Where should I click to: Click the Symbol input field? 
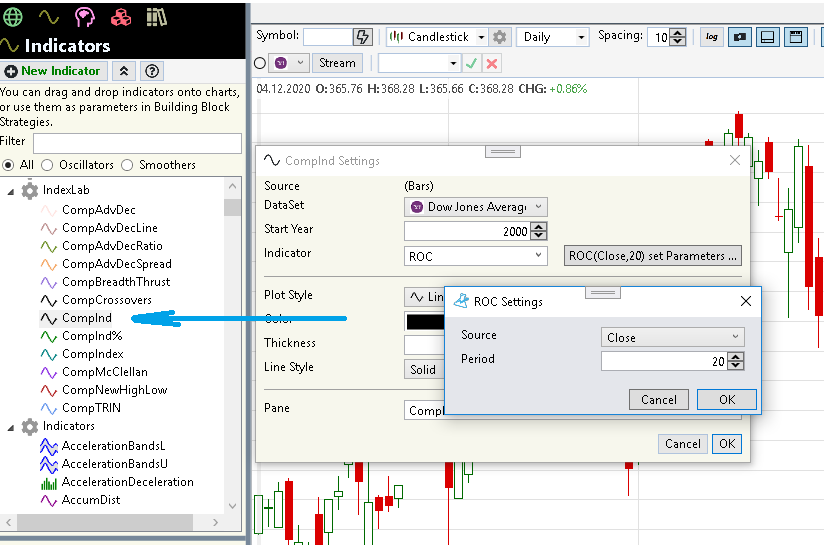tap(328, 37)
